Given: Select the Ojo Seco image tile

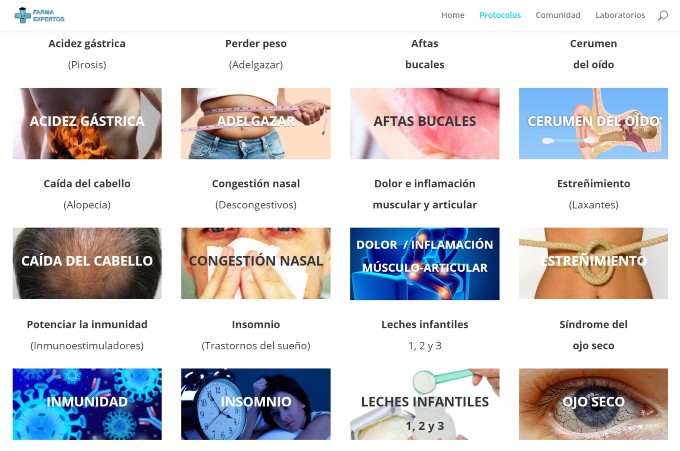Looking at the screenshot, I should (x=593, y=404).
